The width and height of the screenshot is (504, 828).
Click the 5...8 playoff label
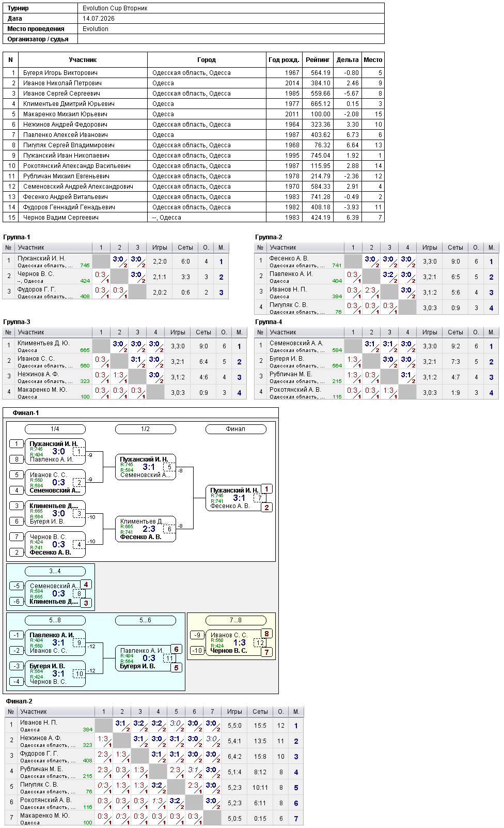click(55, 620)
